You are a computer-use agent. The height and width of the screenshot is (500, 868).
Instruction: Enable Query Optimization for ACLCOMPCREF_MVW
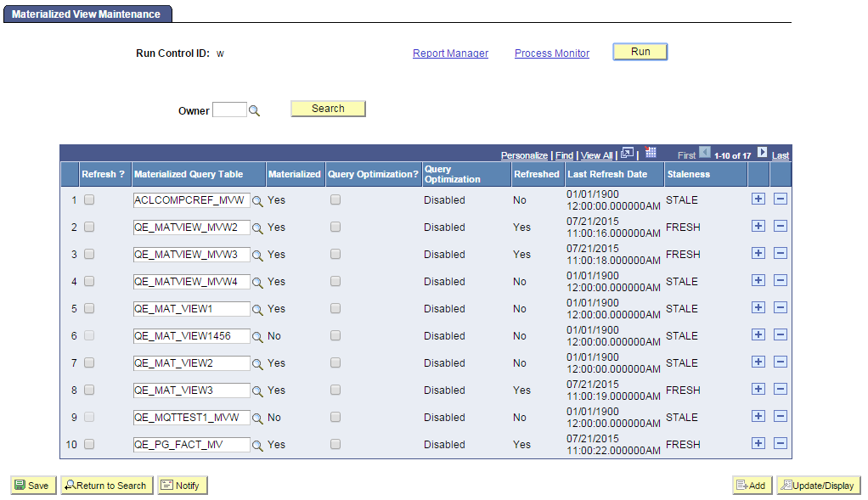(x=335, y=199)
